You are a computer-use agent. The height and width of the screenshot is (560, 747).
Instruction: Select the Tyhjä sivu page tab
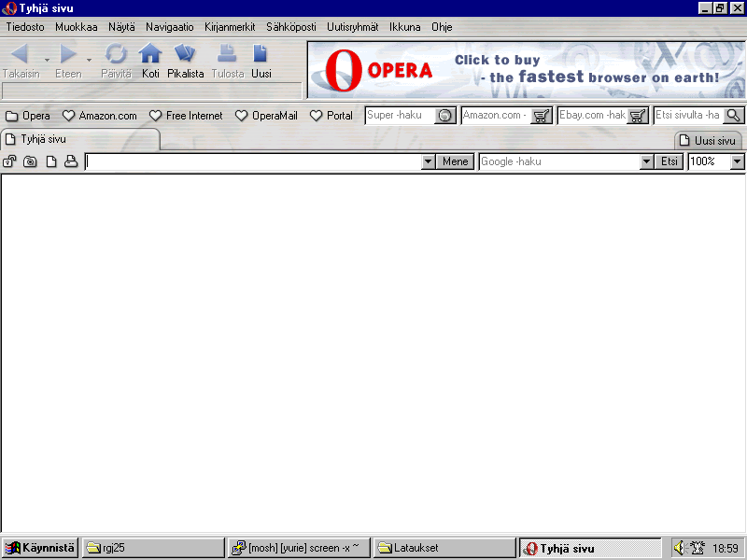click(80, 139)
